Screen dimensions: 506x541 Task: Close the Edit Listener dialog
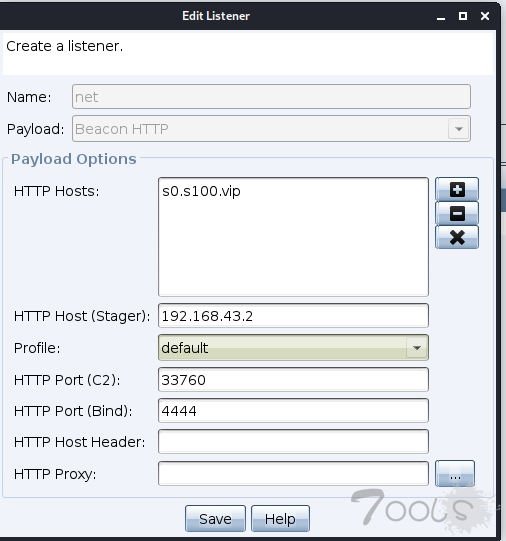pyautogui.click(x=485, y=16)
